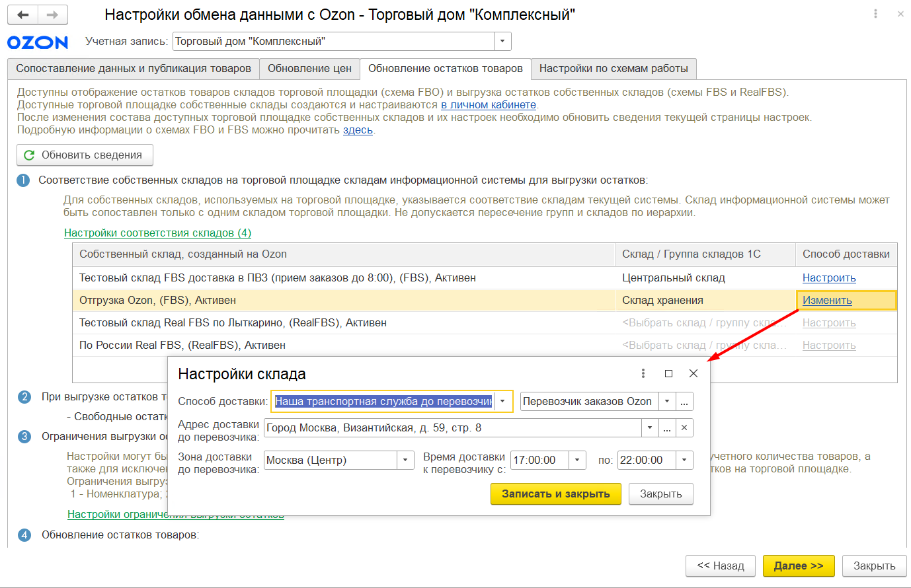
Task: Click Настроить for Тестовый склад Real FBS row
Action: point(829,323)
